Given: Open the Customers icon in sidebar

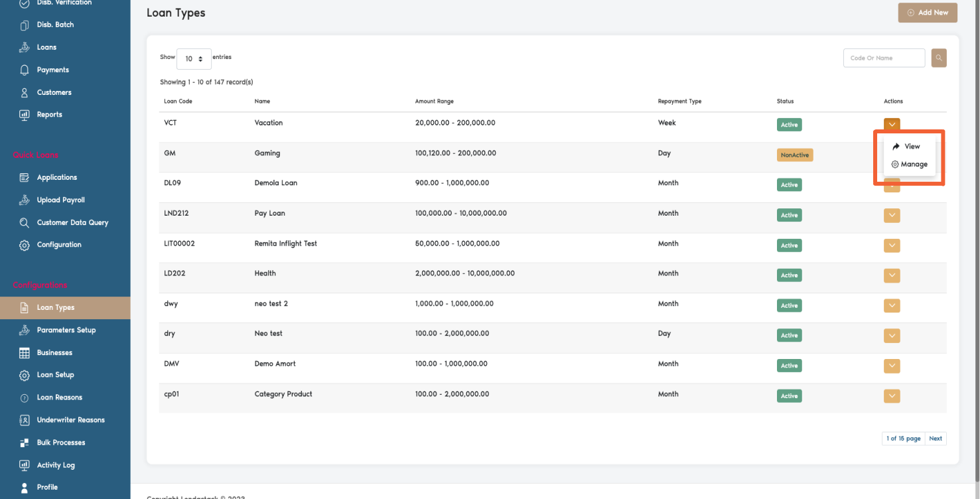Looking at the screenshot, I should pos(24,92).
